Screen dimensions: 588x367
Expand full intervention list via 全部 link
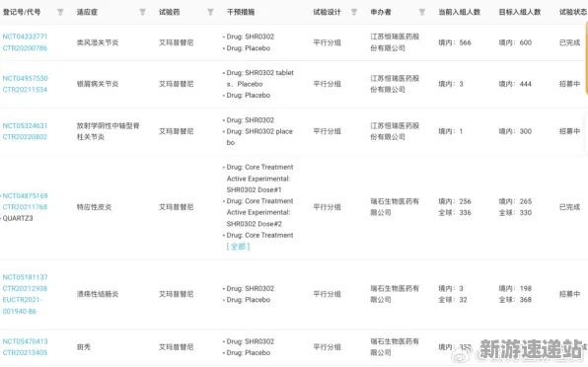tap(238, 247)
